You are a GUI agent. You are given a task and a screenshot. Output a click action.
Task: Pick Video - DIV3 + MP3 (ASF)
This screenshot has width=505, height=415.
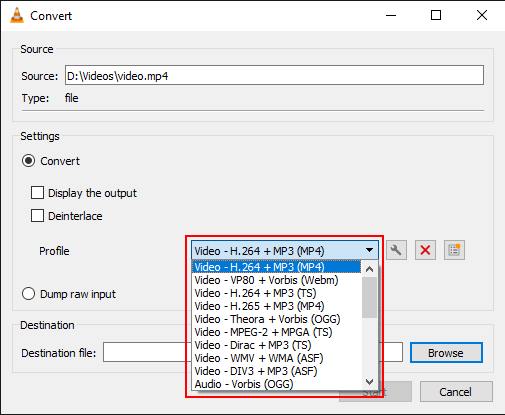coord(276,371)
